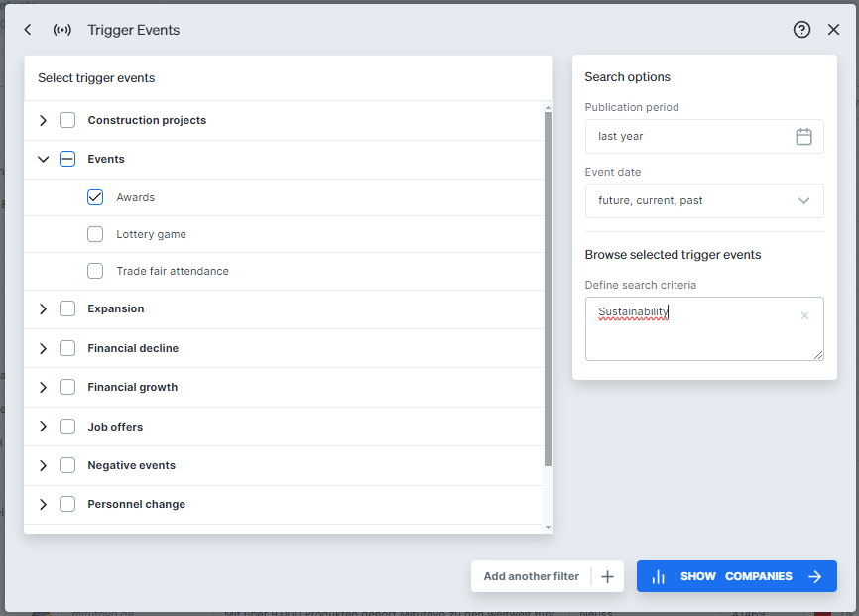Click the arrow icon inside Show Companies button
This screenshot has width=859, height=616.
(x=815, y=576)
